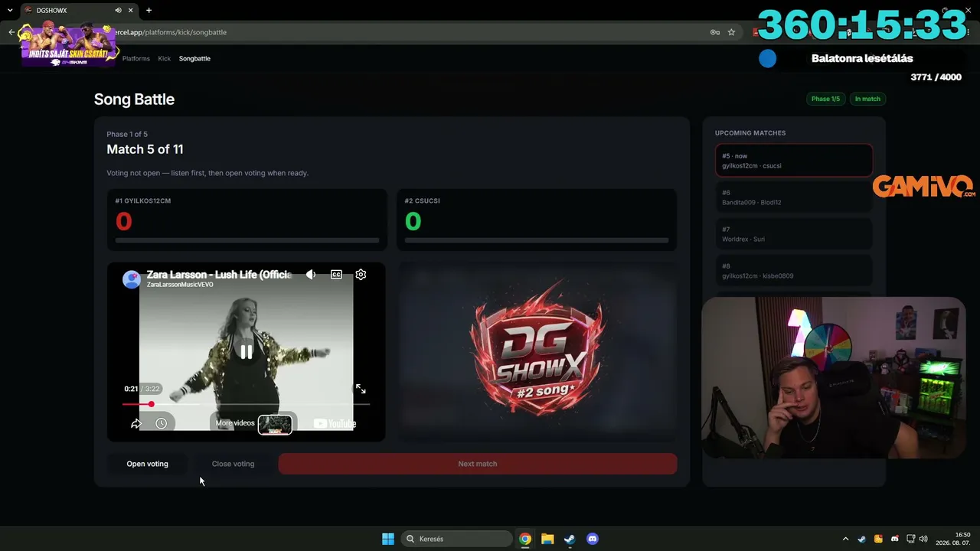Open the network tray icon
980x551 pixels.
[x=911, y=539]
